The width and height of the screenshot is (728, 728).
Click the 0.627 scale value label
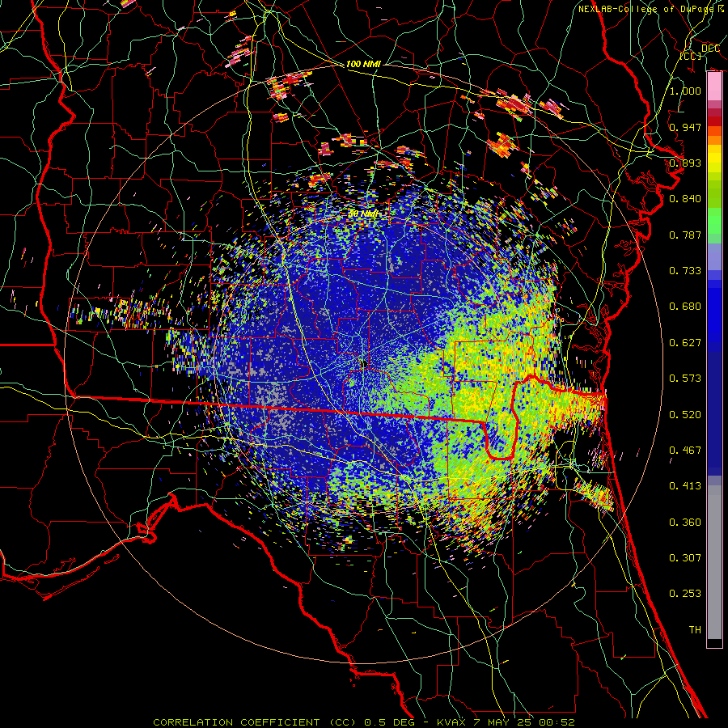pos(685,343)
